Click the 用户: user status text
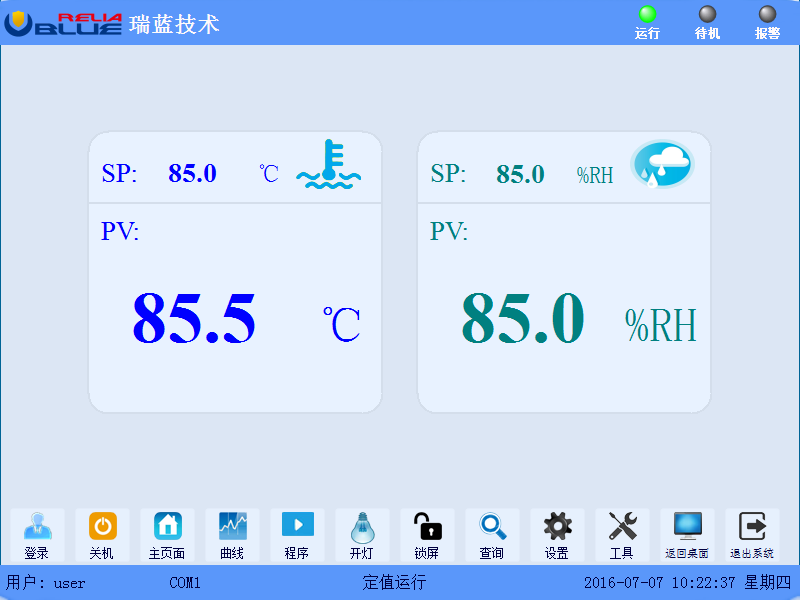800x600 pixels. point(45,583)
